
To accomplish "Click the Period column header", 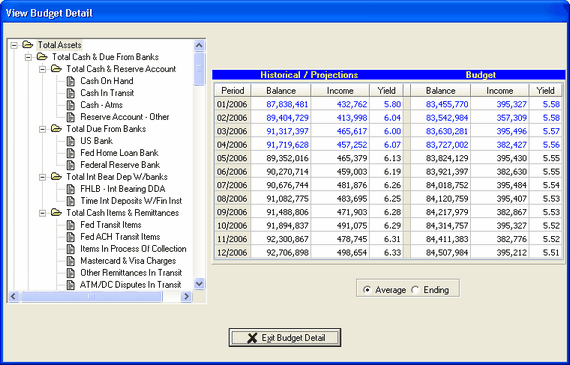I will tap(233, 91).
